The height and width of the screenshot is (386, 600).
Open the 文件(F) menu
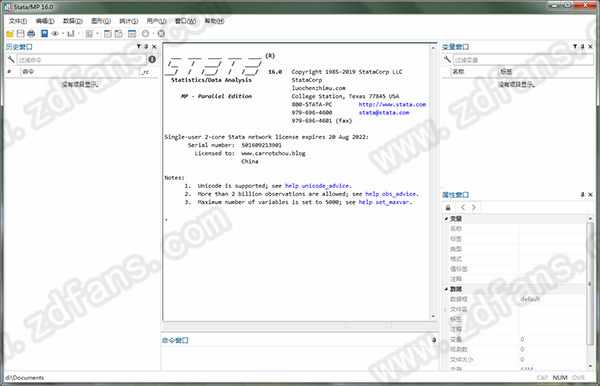point(18,21)
